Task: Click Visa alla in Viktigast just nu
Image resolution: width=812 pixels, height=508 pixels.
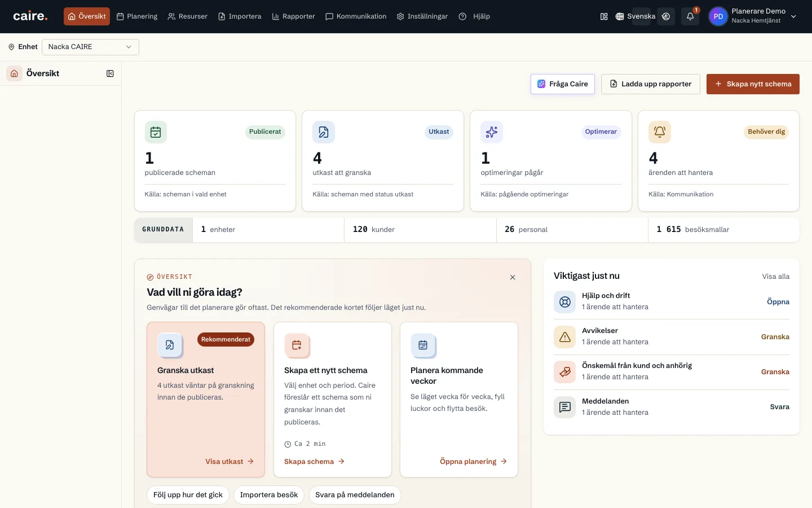Action: click(776, 276)
